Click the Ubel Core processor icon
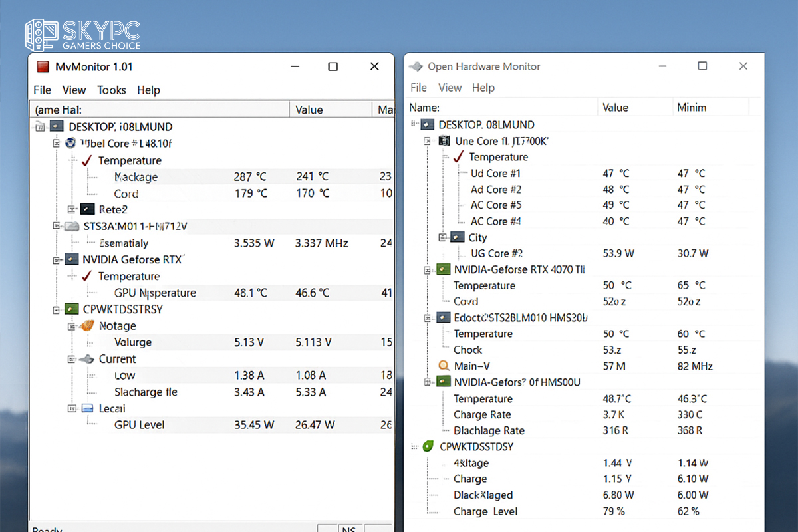Image resolution: width=798 pixels, height=532 pixels. [x=71, y=143]
